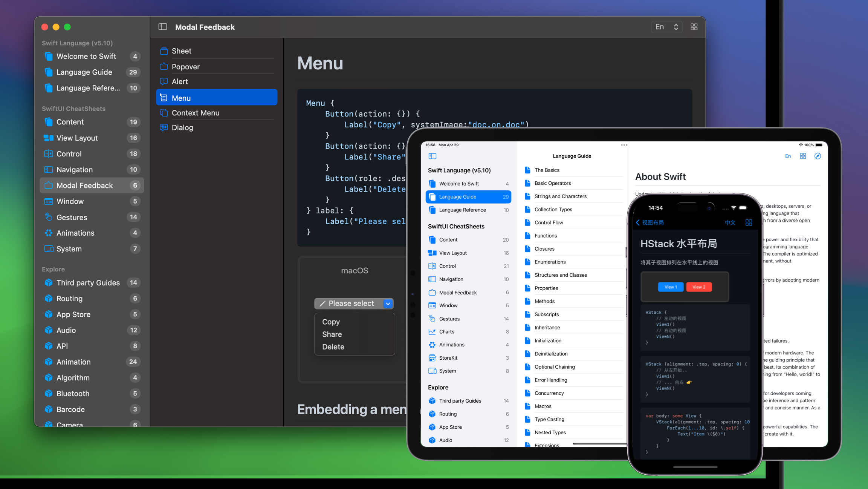Open Modal Feedback in iPad sidebar
This screenshot has width=868, height=489.
[468, 293]
